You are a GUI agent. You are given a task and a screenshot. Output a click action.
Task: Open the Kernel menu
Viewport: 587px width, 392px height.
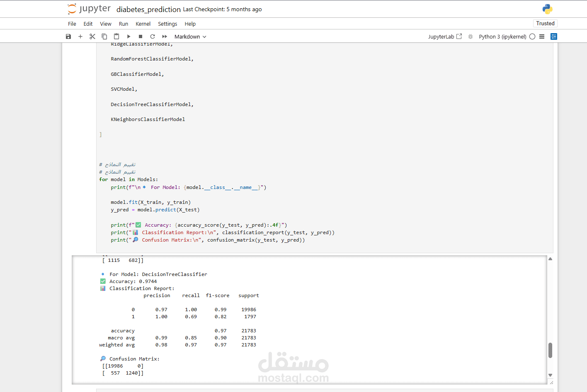[x=143, y=24]
